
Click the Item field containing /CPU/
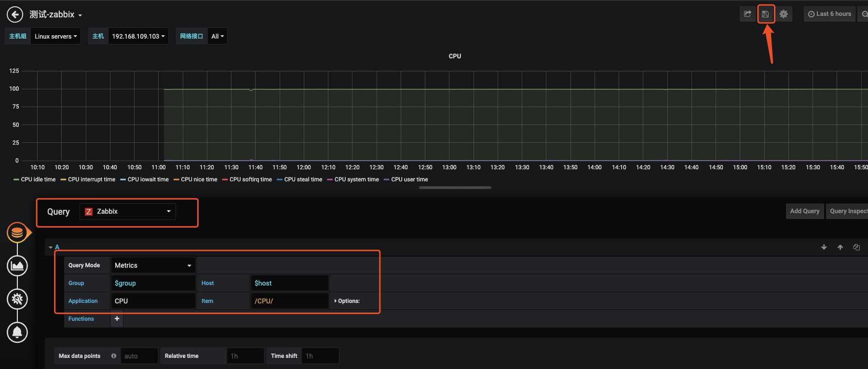click(290, 301)
